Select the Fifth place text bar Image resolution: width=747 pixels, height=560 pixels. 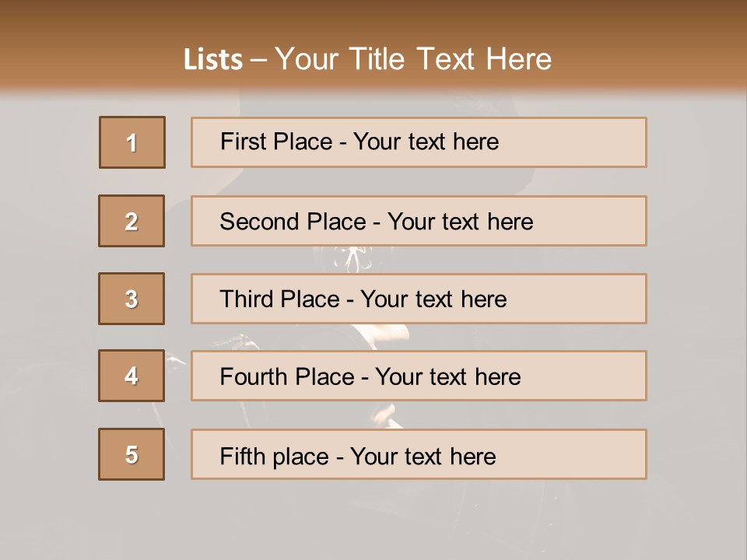[419, 454]
